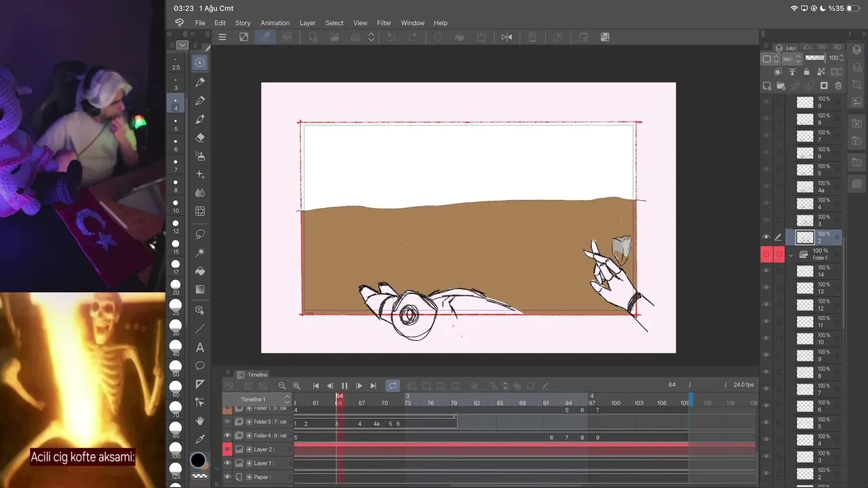
Task: Toggle visibility of layer 2 in Layer panel
Action: click(x=766, y=237)
